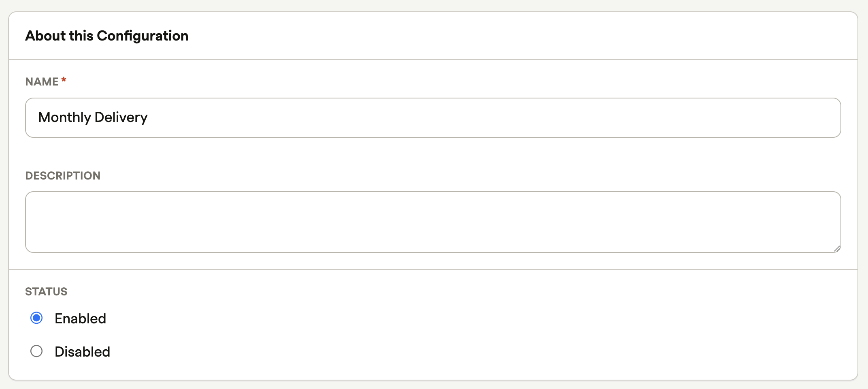Screen dimensions: 868x389
Task: Click the STATUS section label
Action: (46, 291)
